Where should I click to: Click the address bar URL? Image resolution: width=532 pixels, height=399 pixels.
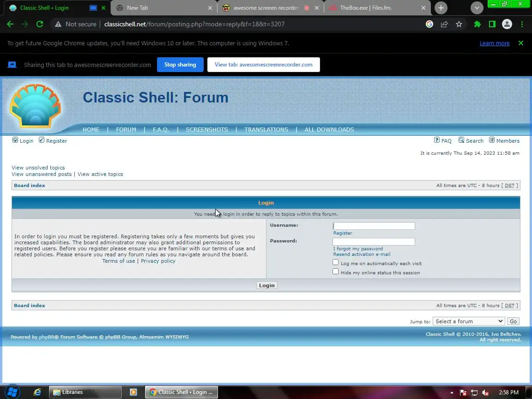tap(194, 24)
